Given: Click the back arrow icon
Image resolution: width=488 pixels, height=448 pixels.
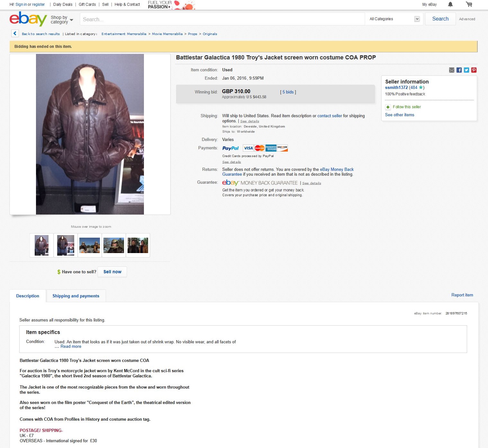Looking at the screenshot, I should (x=15, y=33).
